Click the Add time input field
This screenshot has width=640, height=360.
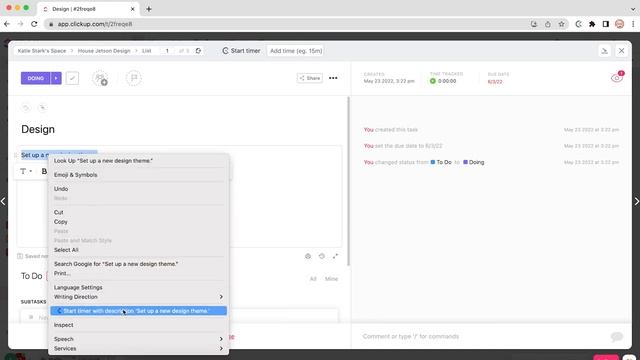pos(296,51)
